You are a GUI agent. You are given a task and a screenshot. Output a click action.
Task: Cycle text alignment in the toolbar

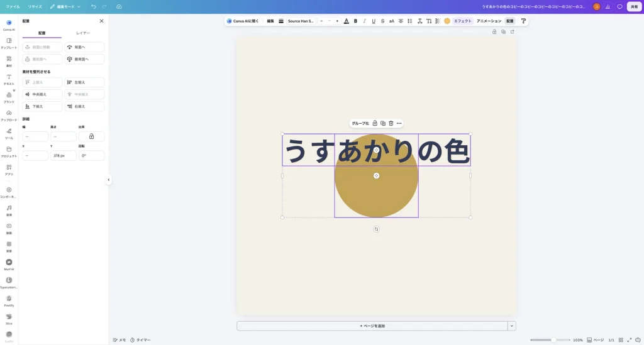pos(401,21)
